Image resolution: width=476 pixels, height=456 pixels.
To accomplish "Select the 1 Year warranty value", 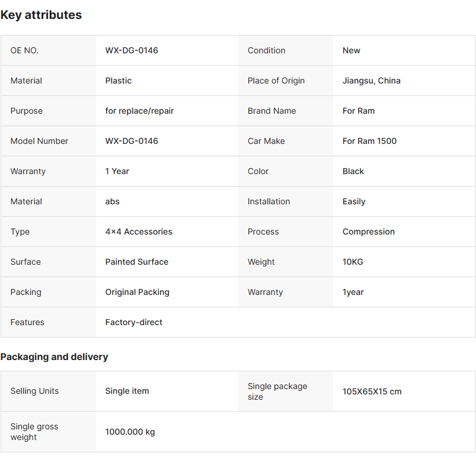I will (x=117, y=171).
